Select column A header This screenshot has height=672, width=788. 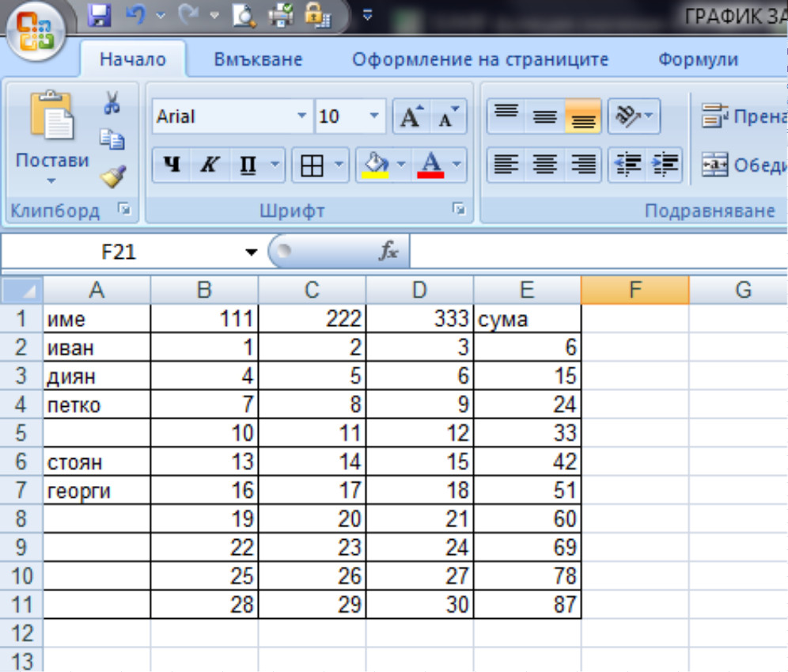pos(97,290)
